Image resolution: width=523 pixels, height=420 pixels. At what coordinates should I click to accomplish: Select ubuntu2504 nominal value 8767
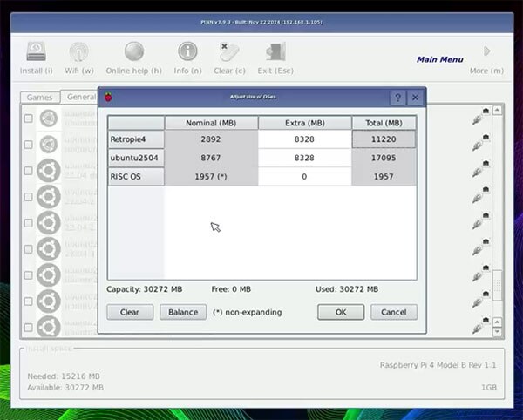coord(211,158)
